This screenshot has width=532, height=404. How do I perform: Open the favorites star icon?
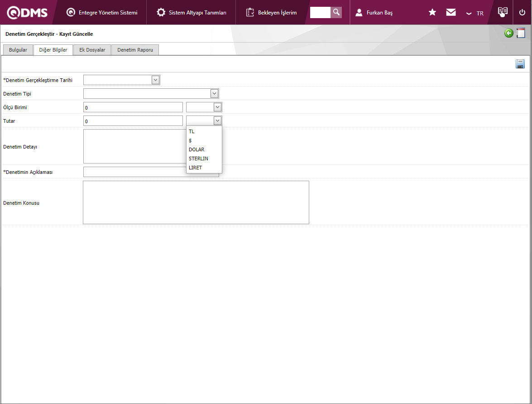432,13
